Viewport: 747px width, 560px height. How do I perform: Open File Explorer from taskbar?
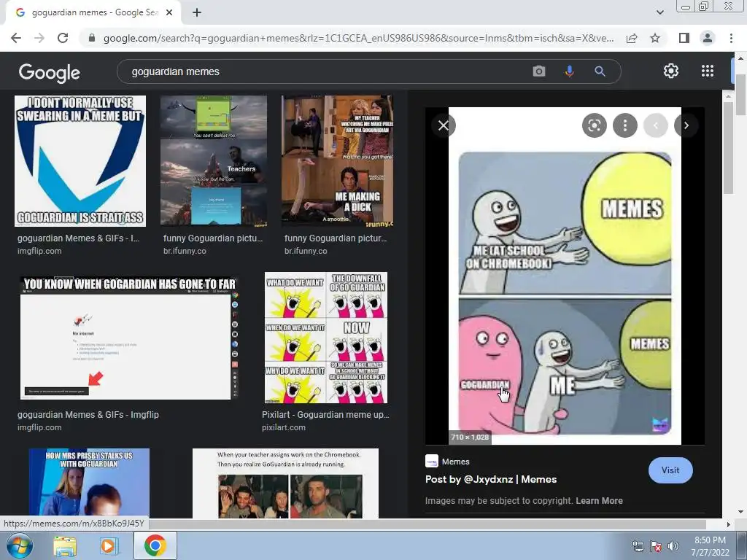pos(65,545)
